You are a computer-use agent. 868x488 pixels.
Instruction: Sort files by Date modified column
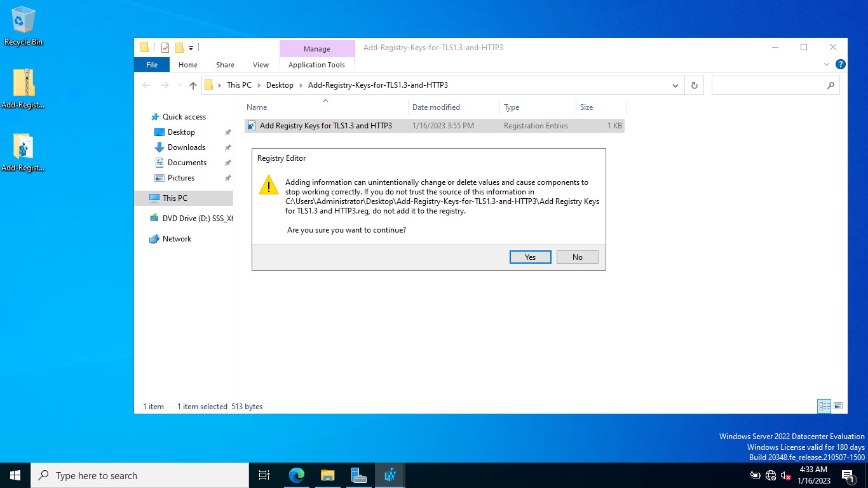[x=436, y=107]
